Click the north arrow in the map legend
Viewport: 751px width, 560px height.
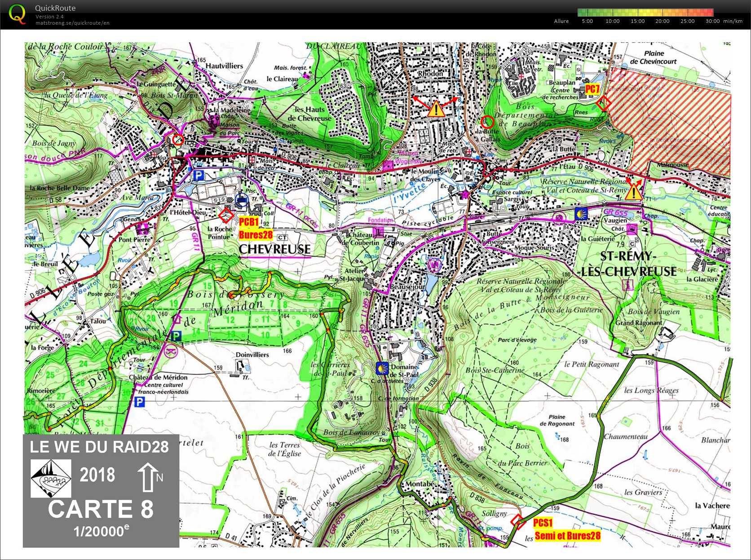tap(148, 477)
